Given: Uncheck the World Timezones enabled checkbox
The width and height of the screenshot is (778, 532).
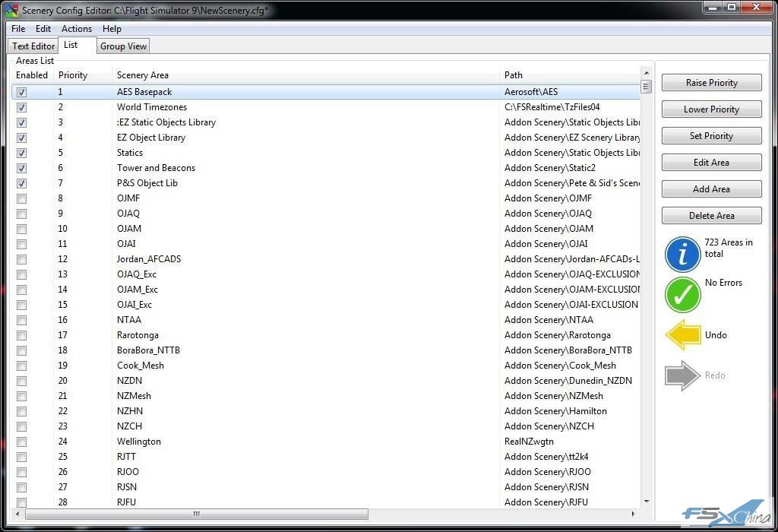Looking at the screenshot, I should coord(21,107).
